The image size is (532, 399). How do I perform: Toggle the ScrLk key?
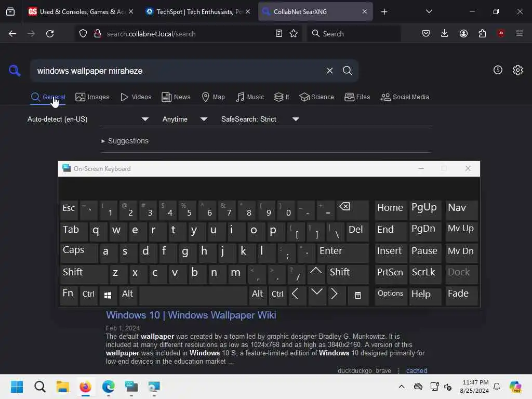click(424, 274)
